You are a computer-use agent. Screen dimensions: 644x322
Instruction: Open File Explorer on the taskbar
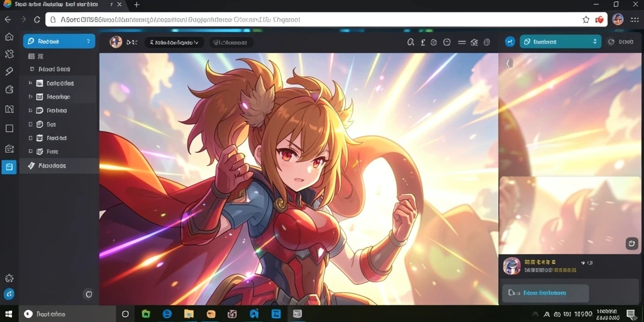189,314
